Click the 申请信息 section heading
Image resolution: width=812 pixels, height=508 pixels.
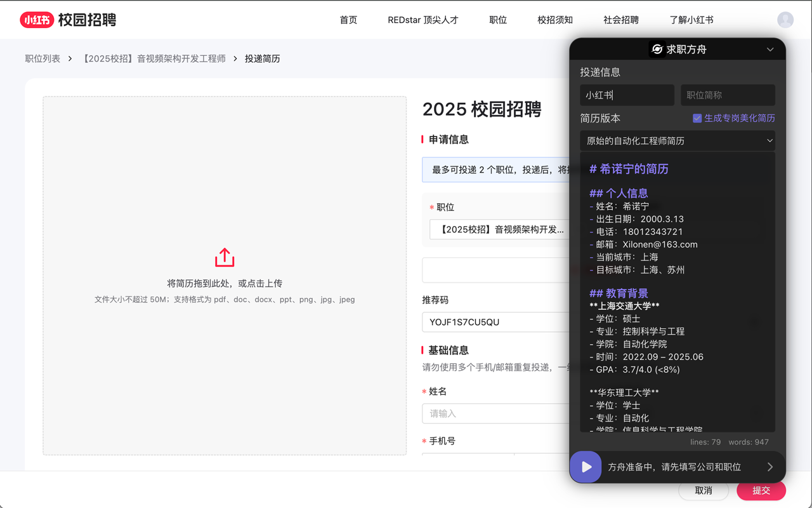tap(449, 140)
